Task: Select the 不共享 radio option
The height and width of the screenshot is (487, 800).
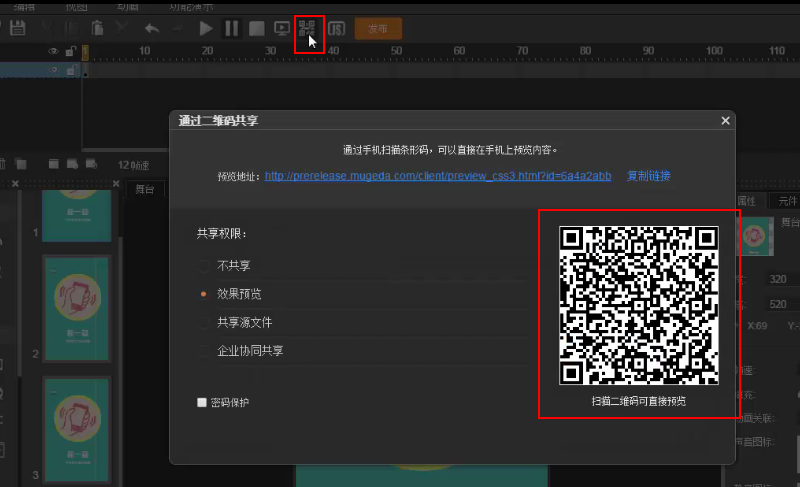Action: (204, 266)
